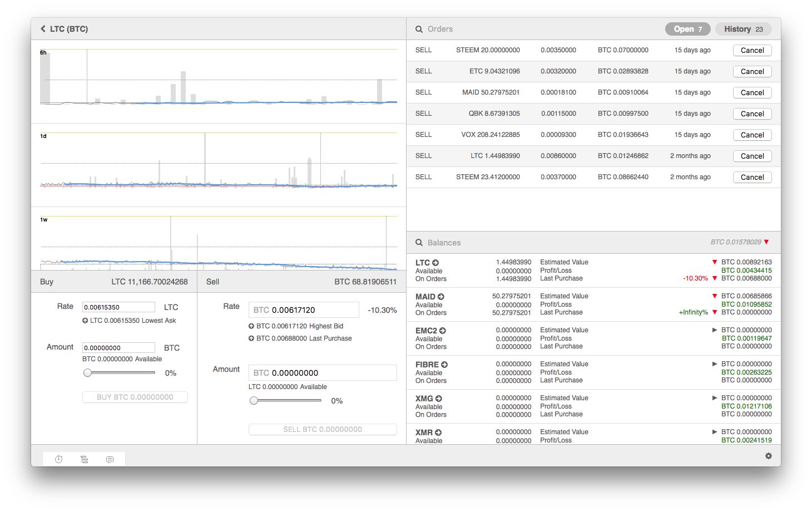
Task: Click the MAID profit value BTC 0.01095852
Action: pos(746,304)
